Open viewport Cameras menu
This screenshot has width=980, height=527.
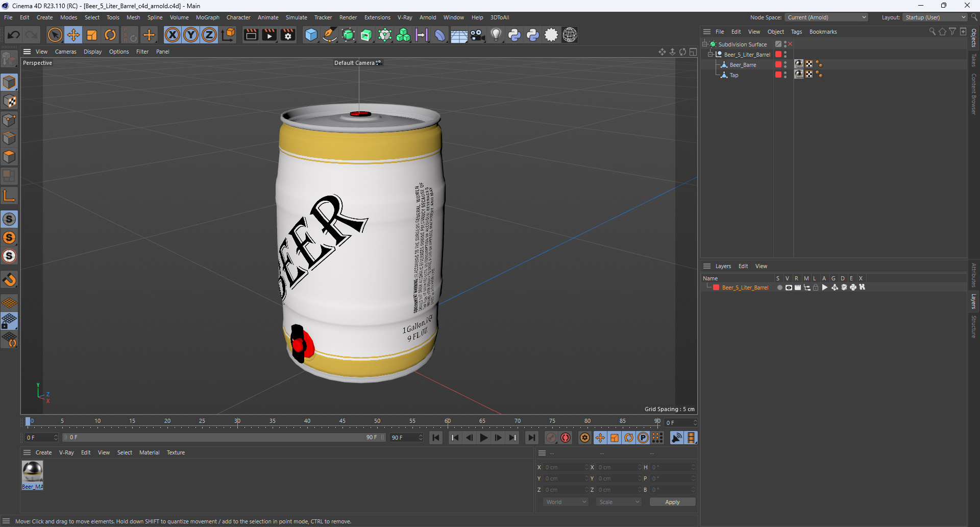[65, 52]
